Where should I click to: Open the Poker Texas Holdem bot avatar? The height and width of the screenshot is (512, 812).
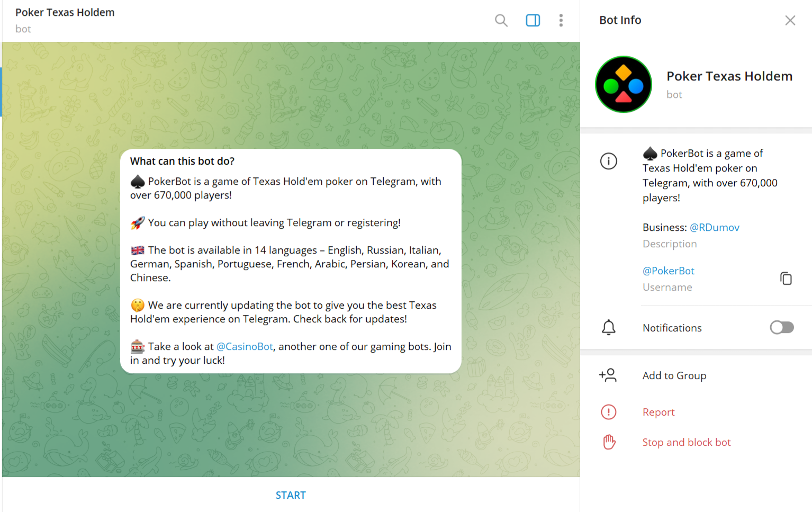(x=624, y=84)
